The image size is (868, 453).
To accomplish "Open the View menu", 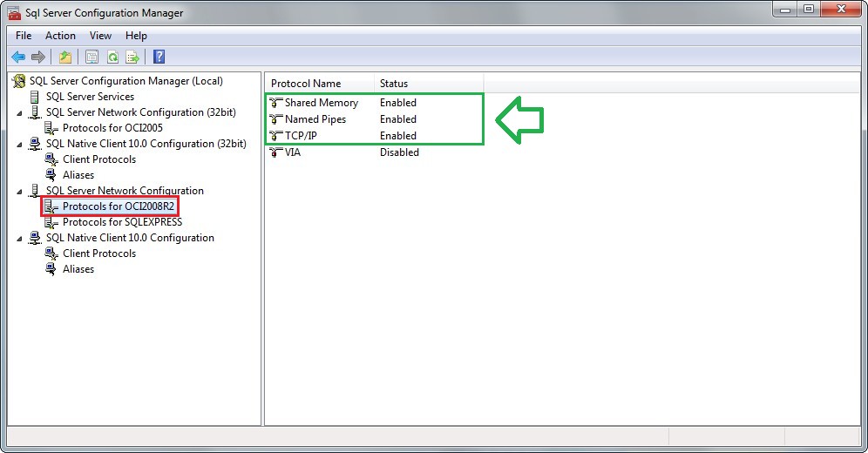I will pyautogui.click(x=100, y=36).
